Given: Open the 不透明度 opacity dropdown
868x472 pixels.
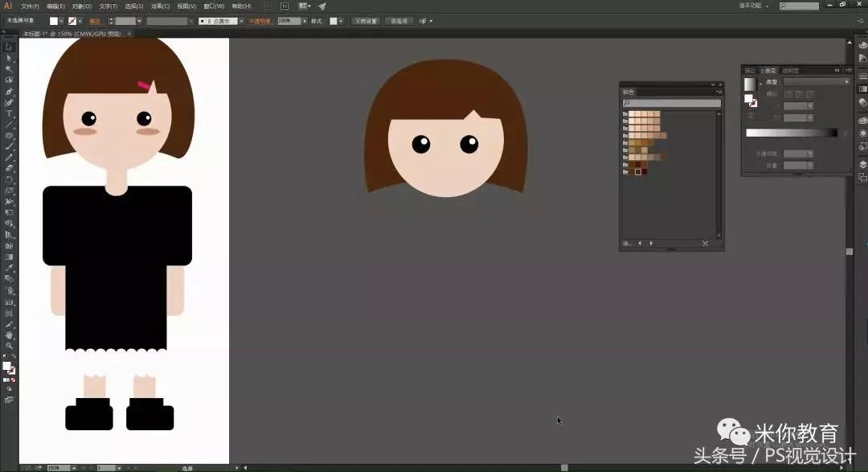Looking at the screenshot, I should [307, 20].
